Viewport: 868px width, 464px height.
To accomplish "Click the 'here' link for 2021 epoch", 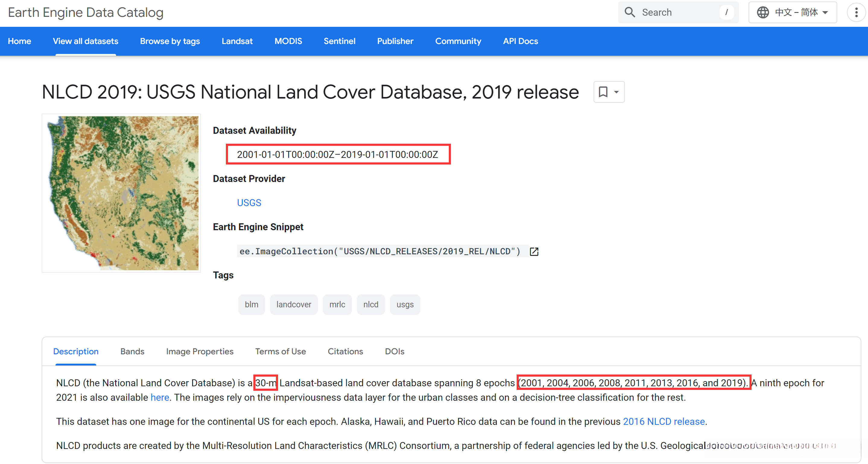I will (160, 397).
